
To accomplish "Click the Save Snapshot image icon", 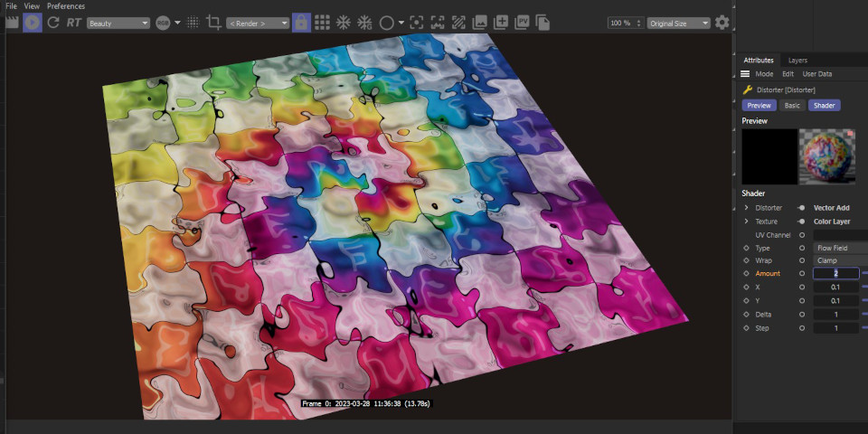I will click(x=479, y=23).
